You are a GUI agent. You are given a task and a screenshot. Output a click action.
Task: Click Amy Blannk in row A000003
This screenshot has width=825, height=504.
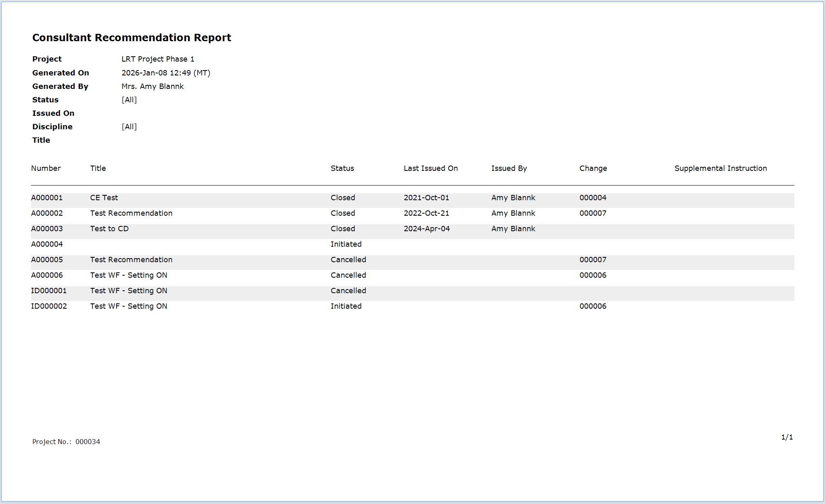point(513,229)
